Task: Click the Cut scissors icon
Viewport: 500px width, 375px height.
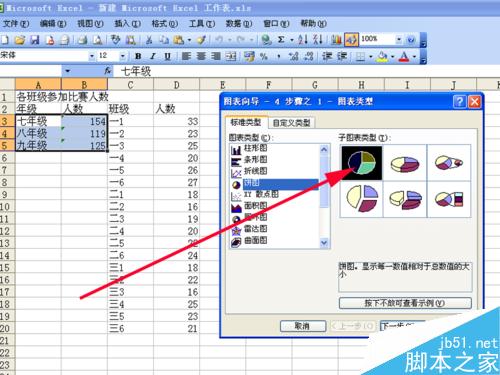Action: click(x=149, y=40)
